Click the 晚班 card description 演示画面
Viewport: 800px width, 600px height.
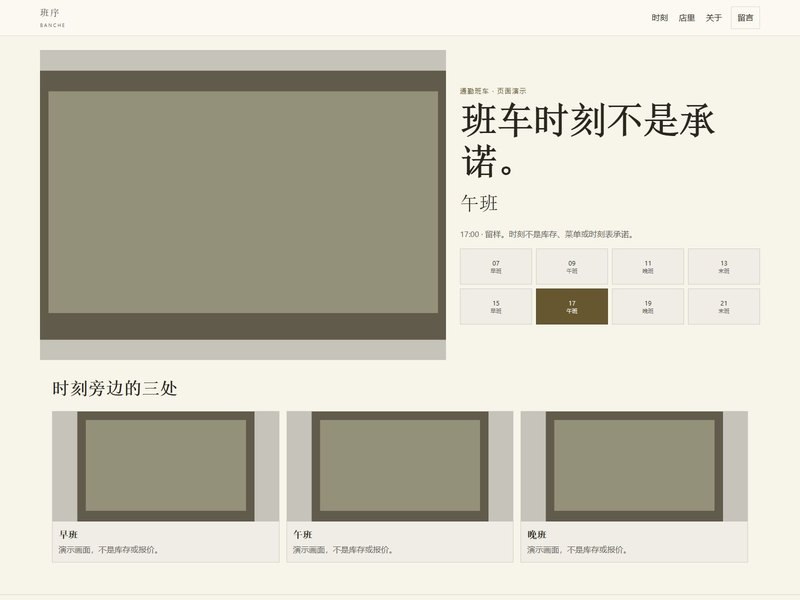pyautogui.click(x=578, y=550)
